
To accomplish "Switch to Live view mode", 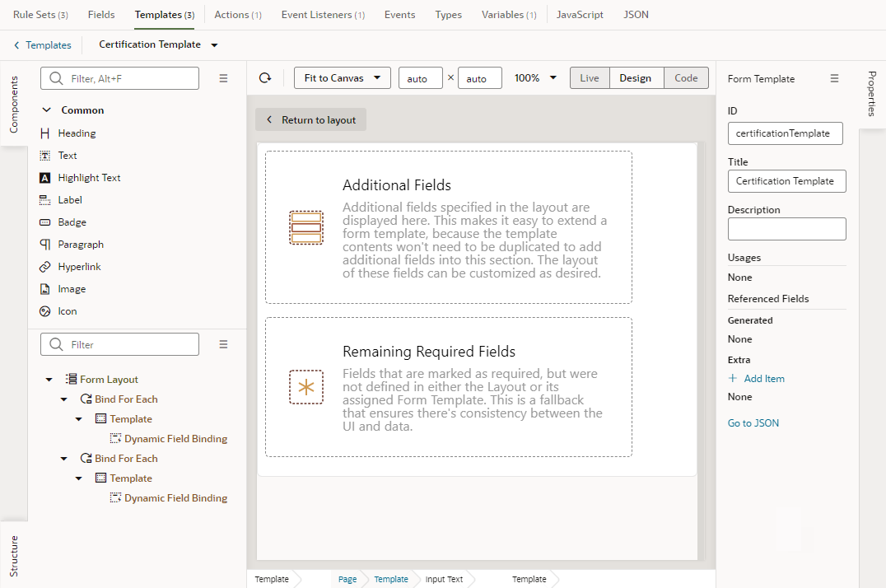I will click(589, 77).
